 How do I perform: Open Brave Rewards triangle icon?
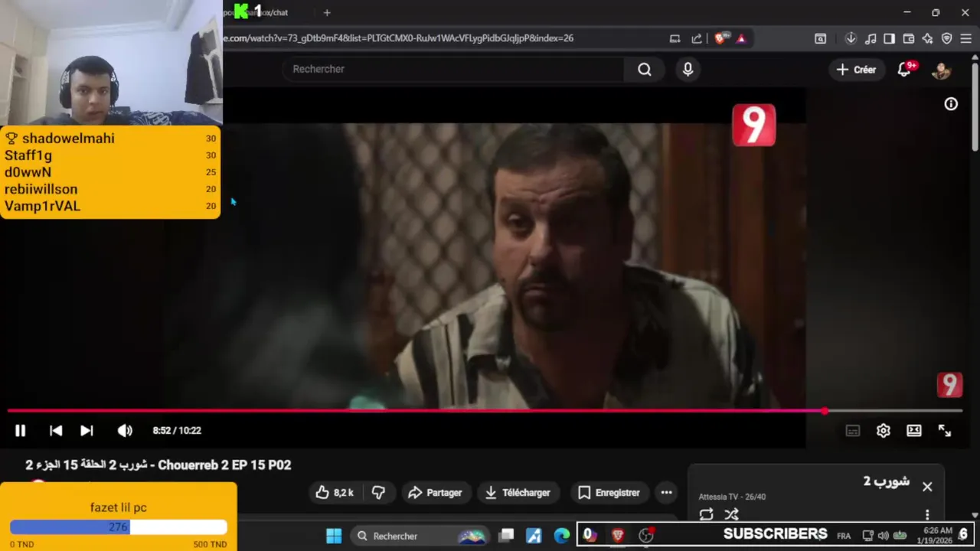741,38
